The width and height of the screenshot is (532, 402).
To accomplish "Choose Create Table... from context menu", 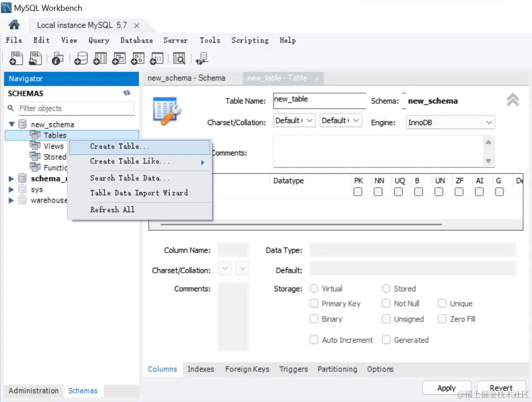I will click(140, 147).
